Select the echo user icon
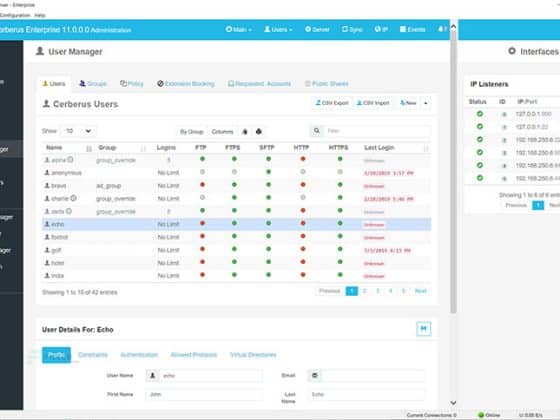Viewport: 560px width, 420px height. [47, 224]
